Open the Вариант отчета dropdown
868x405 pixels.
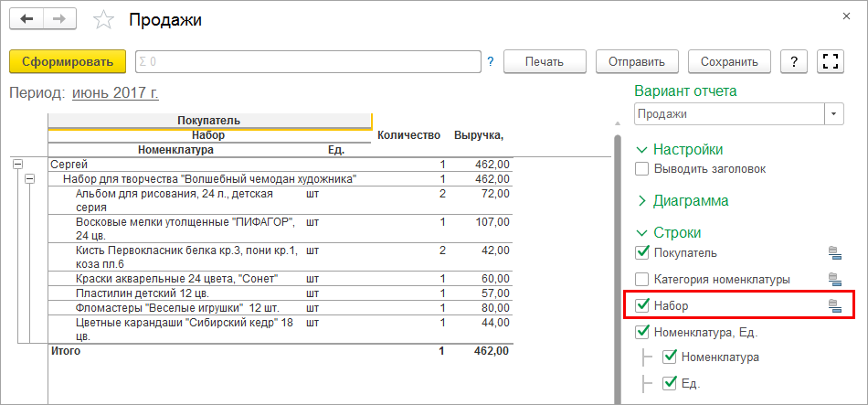[834, 114]
